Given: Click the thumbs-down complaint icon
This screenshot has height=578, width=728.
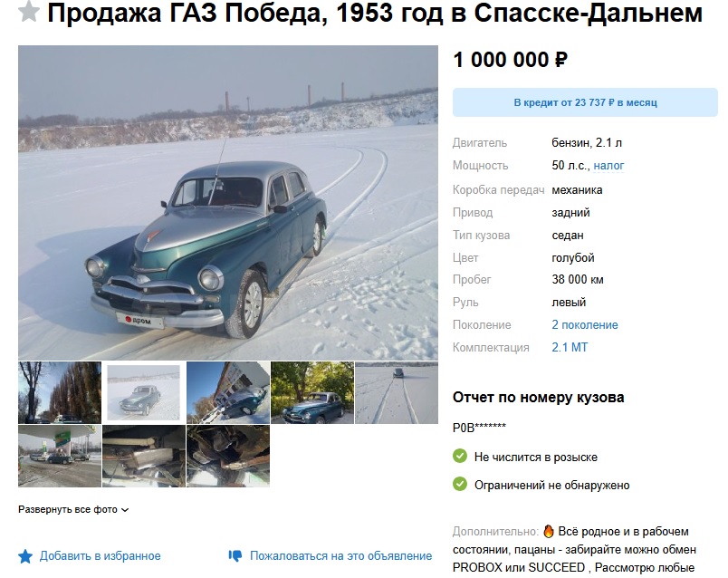Looking at the screenshot, I should point(235,555).
